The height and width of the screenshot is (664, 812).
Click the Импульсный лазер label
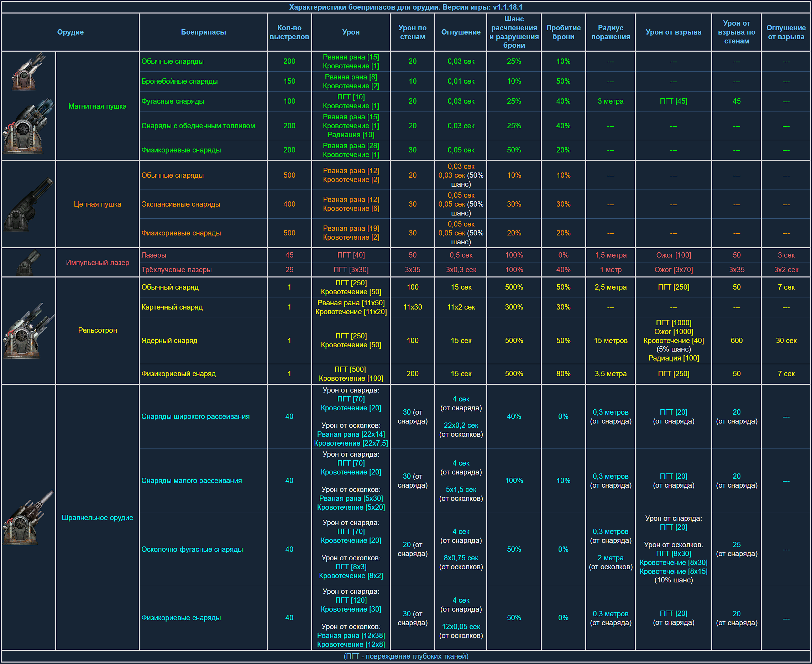(97, 263)
